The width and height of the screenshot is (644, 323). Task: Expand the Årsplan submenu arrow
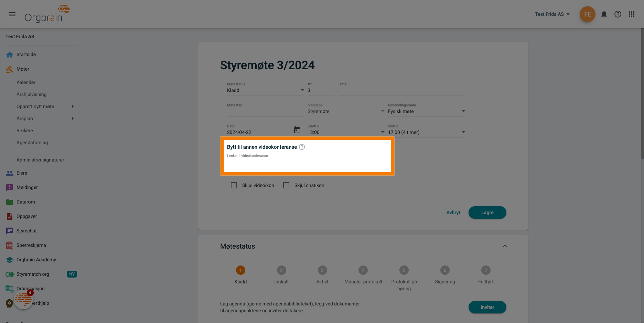[x=73, y=118]
